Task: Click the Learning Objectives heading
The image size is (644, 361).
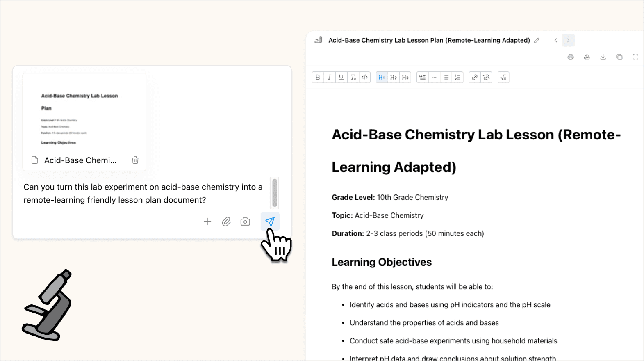Action: (382, 262)
